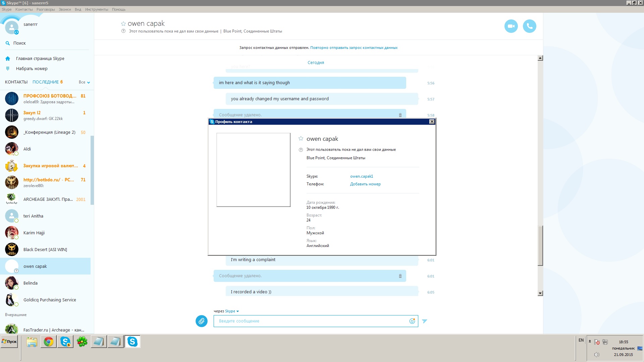This screenshot has height=362, width=644.
Task: Toggle favorite star in chat header
Action: (123, 24)
